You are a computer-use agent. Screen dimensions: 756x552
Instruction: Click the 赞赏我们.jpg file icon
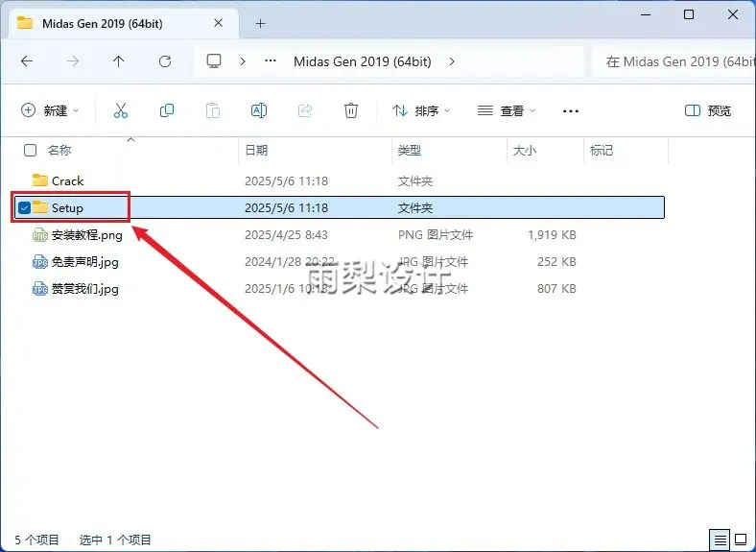[x=40, y=289]
